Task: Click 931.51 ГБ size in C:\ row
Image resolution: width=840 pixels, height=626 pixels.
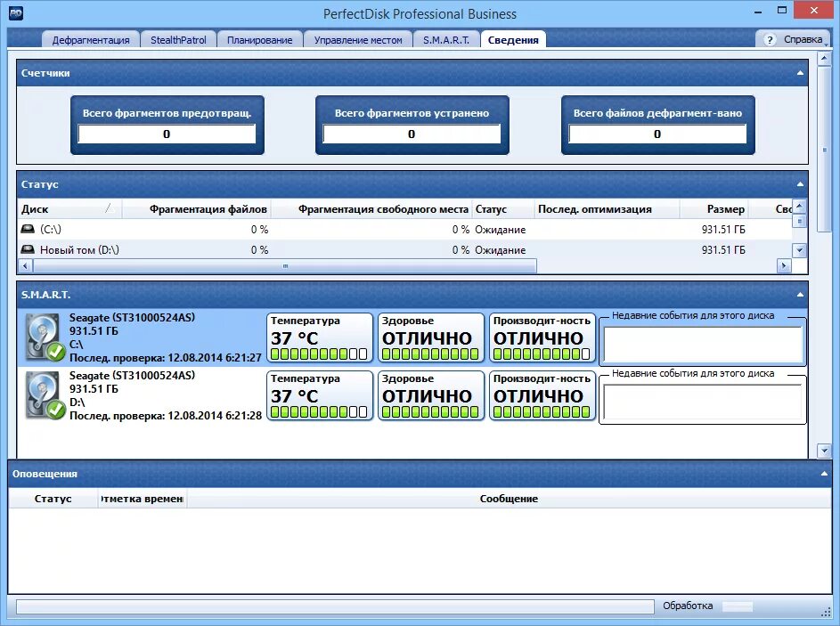Action: 723,230
